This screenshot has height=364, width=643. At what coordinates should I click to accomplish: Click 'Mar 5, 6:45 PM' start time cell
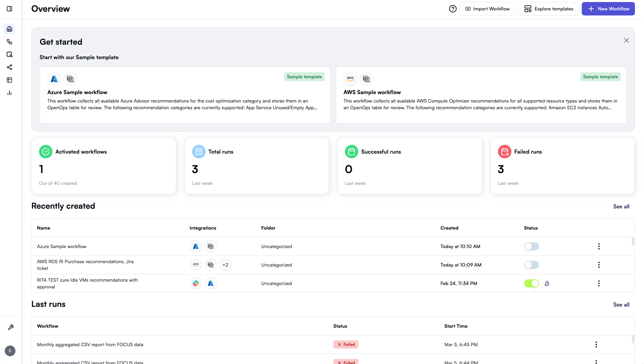(461, 345)
